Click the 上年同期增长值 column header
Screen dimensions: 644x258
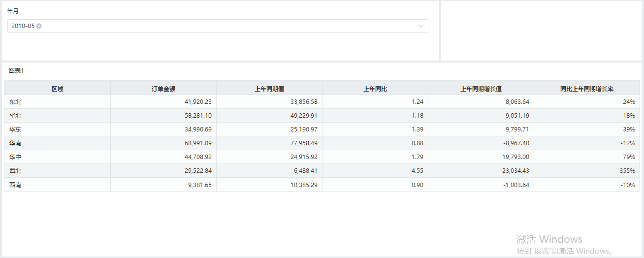point(481,89)
